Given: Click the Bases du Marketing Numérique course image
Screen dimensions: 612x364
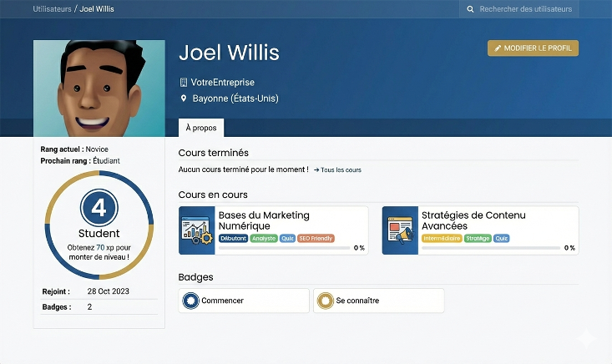Looking at the screenshot, I should coord(197,230).
